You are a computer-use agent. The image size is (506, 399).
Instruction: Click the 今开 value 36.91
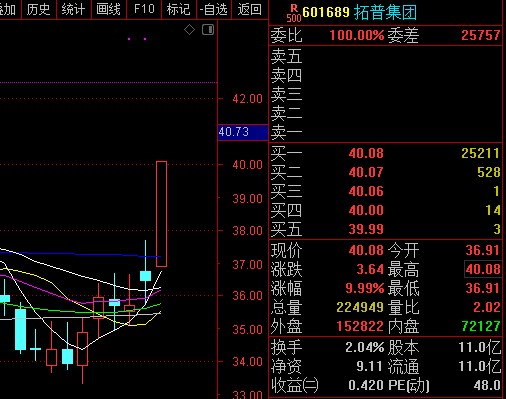tap(483, 250)
